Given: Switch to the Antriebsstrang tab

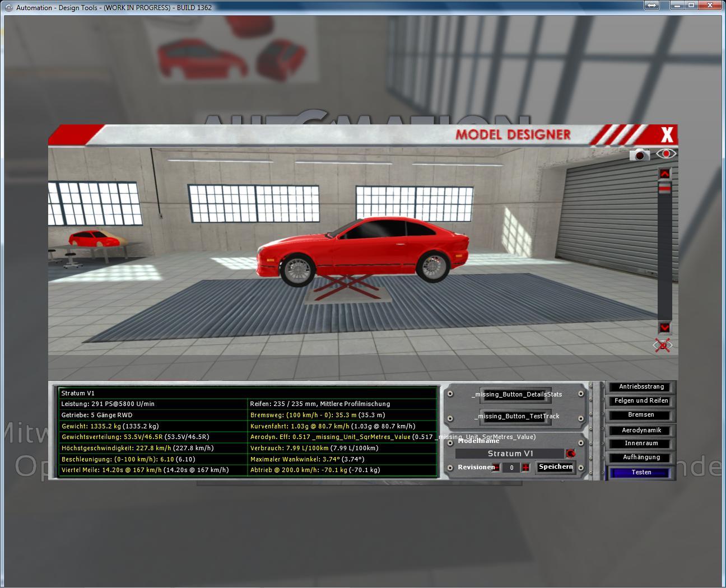Looking at the screenshot, I should tap(641, 387).
